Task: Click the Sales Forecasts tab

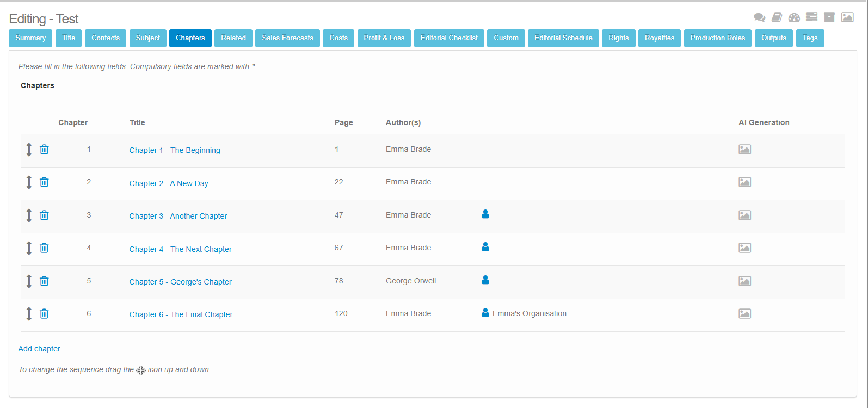Action: click(287, 38)
